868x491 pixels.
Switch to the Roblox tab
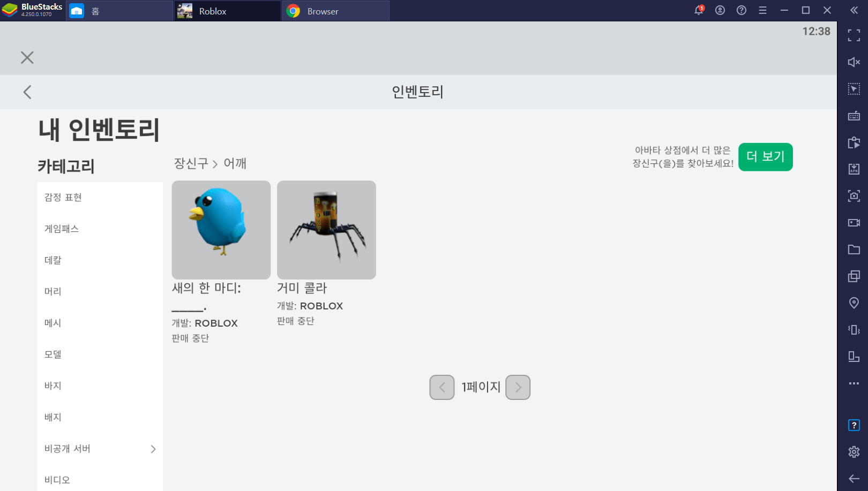(x=228, y=11)
